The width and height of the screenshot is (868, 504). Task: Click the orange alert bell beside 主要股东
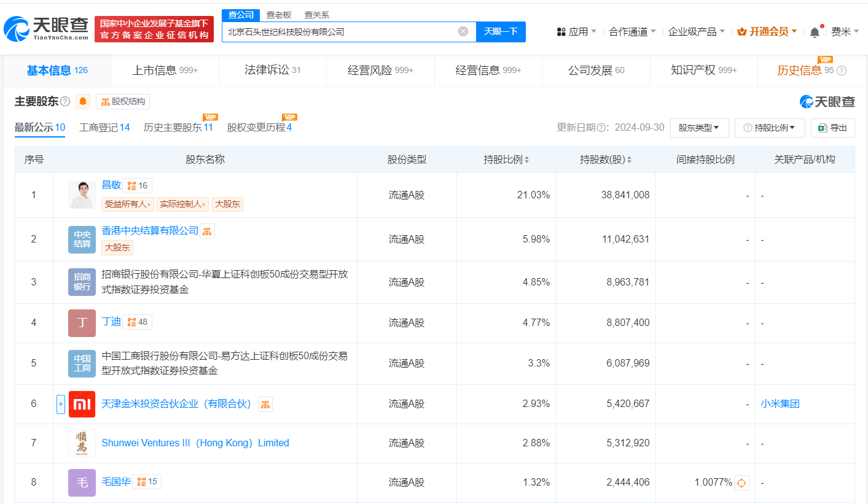pyautogui.click(x=83, y=101)
